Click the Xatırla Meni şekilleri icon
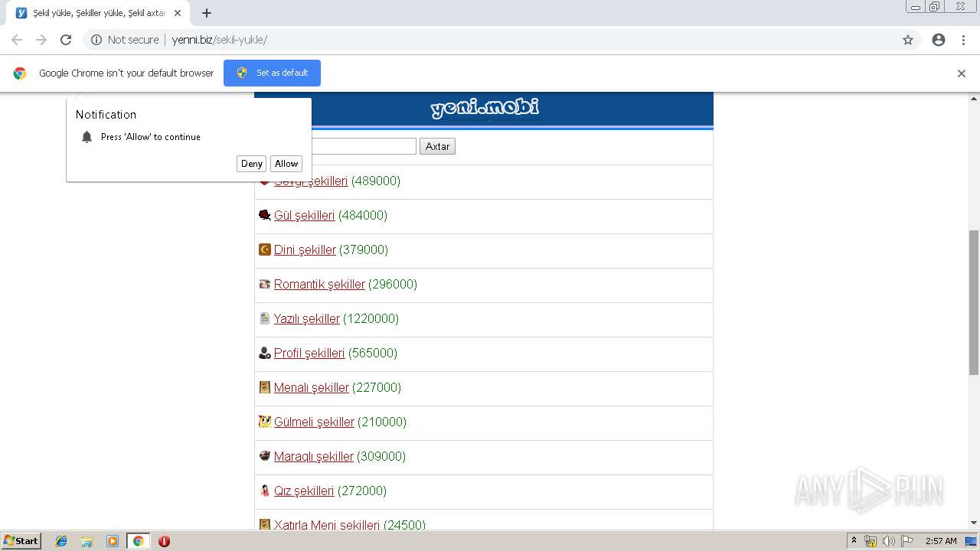The image size is (980, 551). click(265, 524)
